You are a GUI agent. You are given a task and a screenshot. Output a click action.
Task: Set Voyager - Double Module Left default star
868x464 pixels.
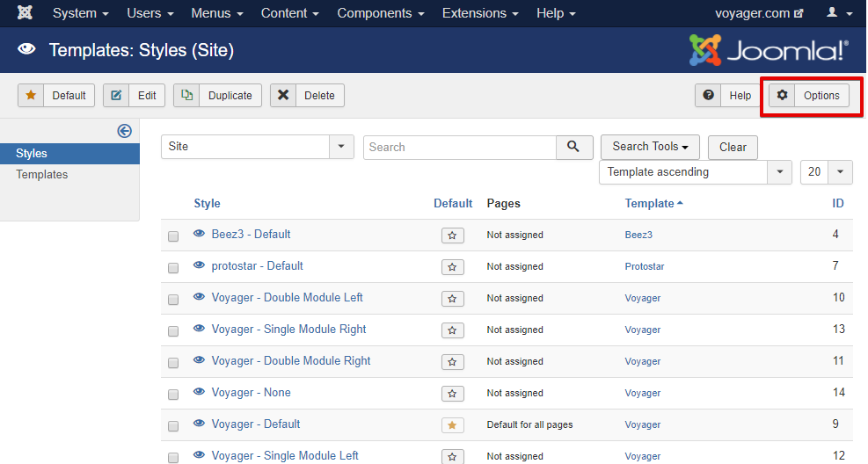click(452, 298)
